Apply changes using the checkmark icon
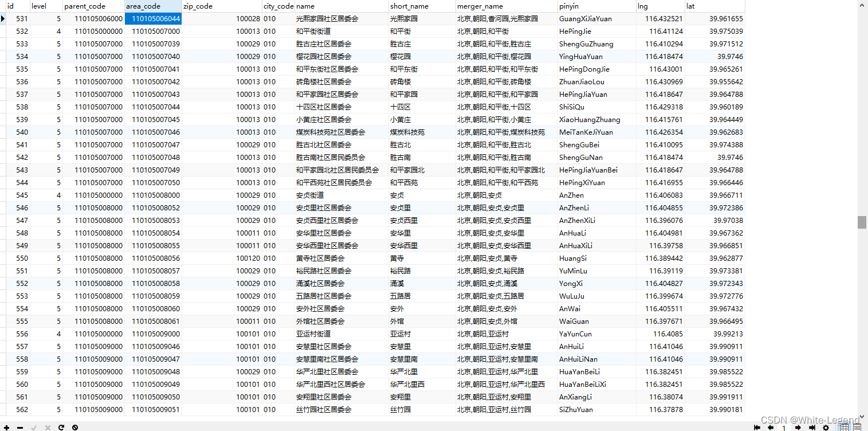 tap(34, 427)
